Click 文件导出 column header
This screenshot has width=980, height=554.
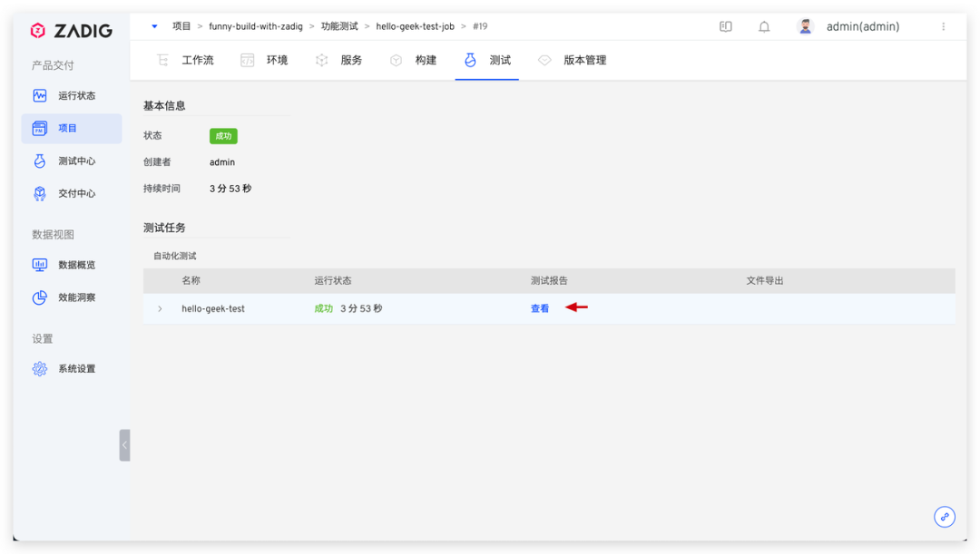click(x=764, y=280)
